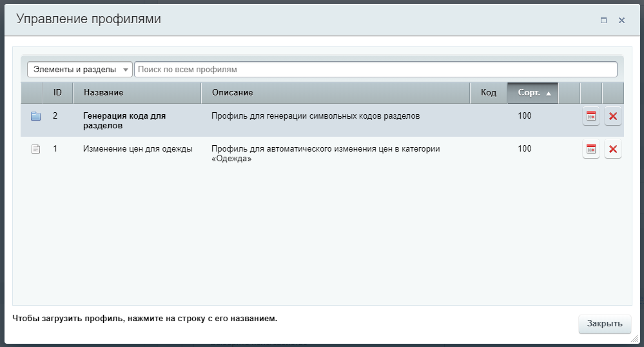Load profile 'Изменение цен для одежды'
The height and width of the screenshot is (347, 644).
(x=138, y=149)
